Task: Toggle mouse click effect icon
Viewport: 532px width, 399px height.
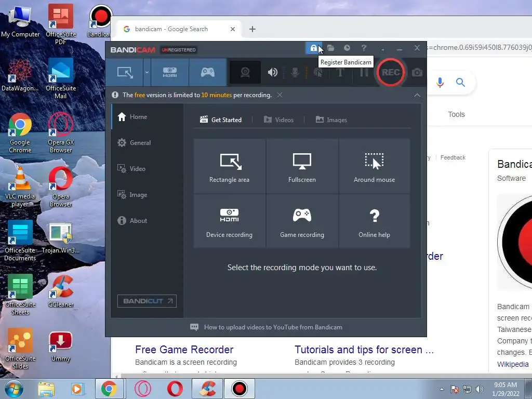Action: coord(318,72)
